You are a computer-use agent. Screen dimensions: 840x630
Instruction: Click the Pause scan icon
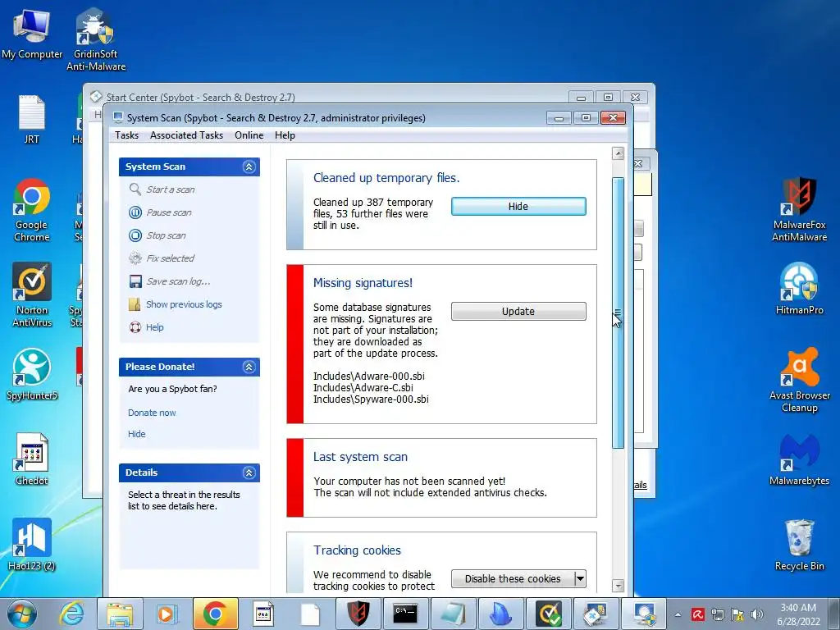tap(135, 212)
